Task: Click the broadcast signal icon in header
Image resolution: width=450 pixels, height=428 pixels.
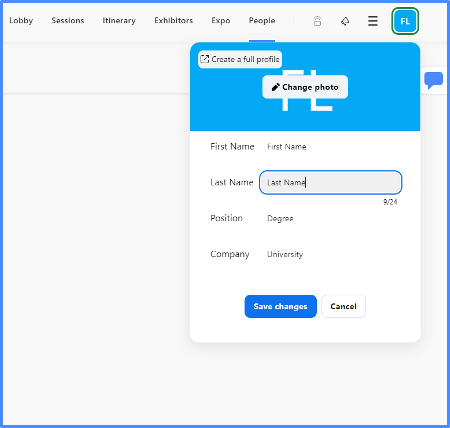Action: pyautogui.click(x=317, y=21)
